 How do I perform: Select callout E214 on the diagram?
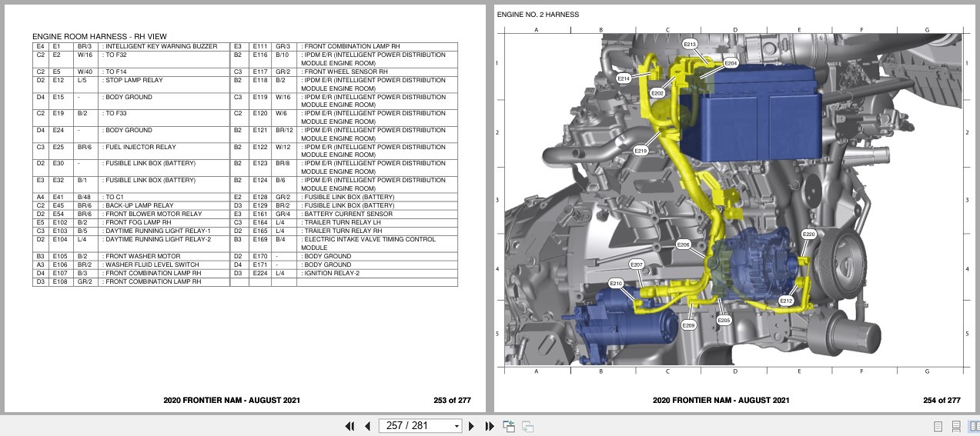624,78
